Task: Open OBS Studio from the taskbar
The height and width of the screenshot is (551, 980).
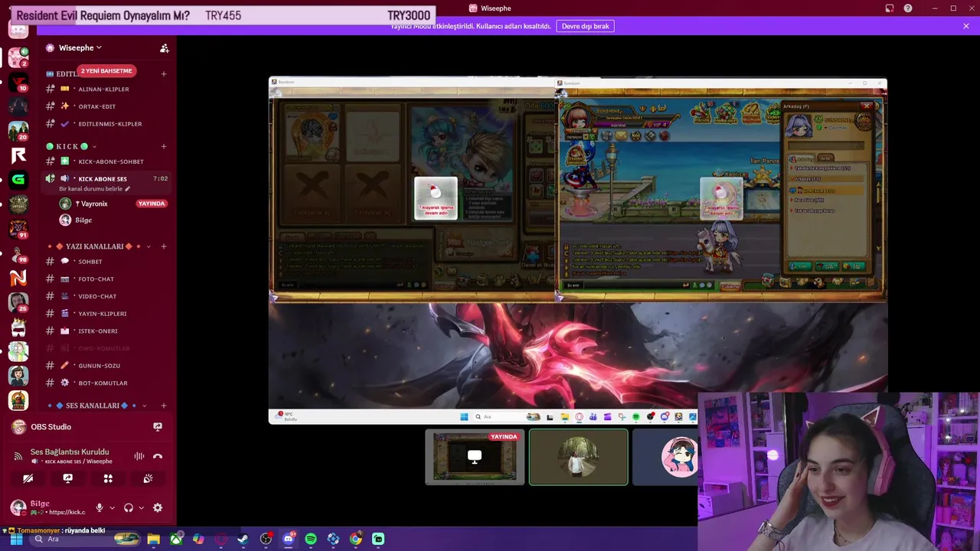Action: click(x=266, y=539)
